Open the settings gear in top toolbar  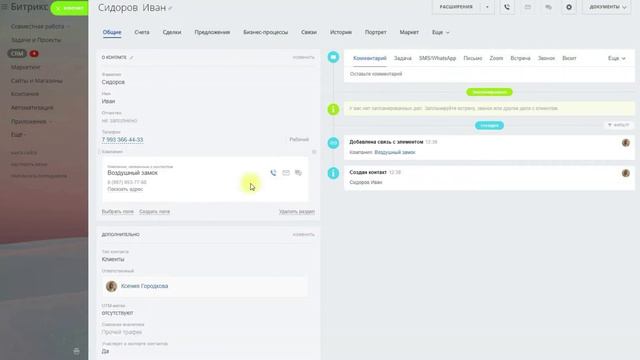(569, 7)
